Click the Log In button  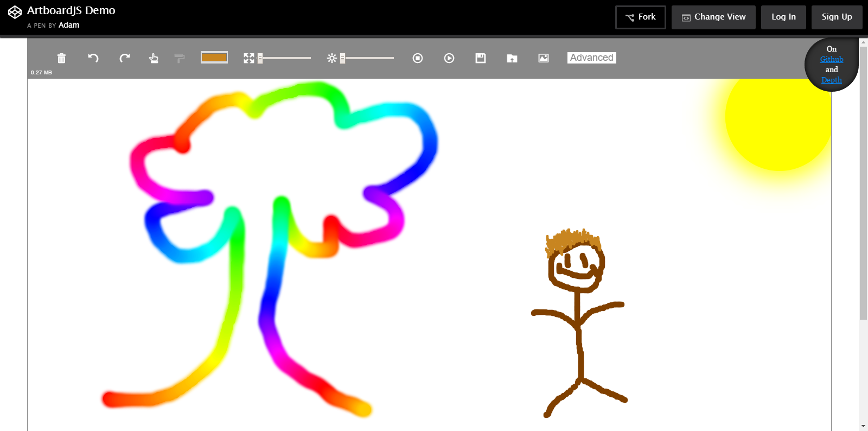click(783, 17)
